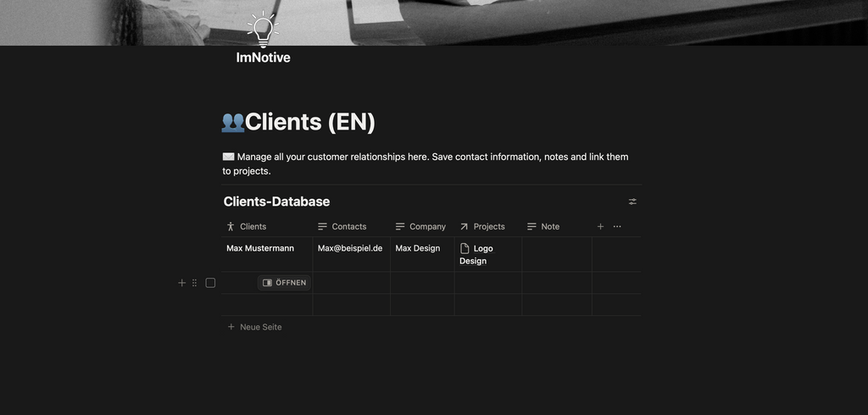
Task: Click the page icon next to Logo Design
Action: point(465,248)
